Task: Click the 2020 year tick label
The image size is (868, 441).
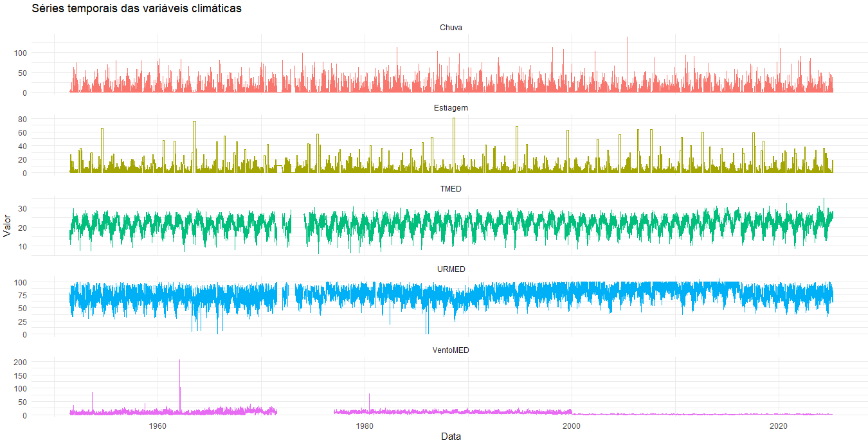Action: (x=779, y=426)
